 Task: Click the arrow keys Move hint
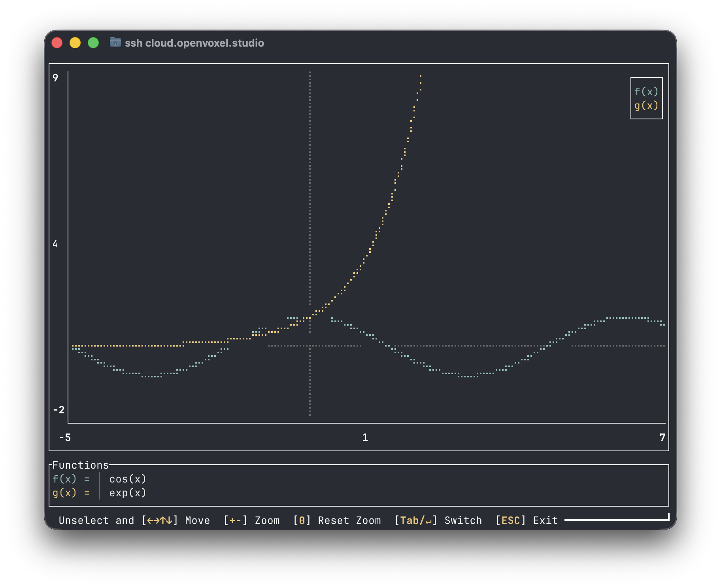pos(176,520)
